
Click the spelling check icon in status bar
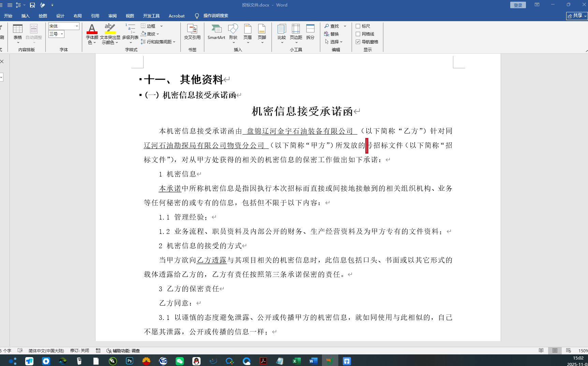coord(20,351)
